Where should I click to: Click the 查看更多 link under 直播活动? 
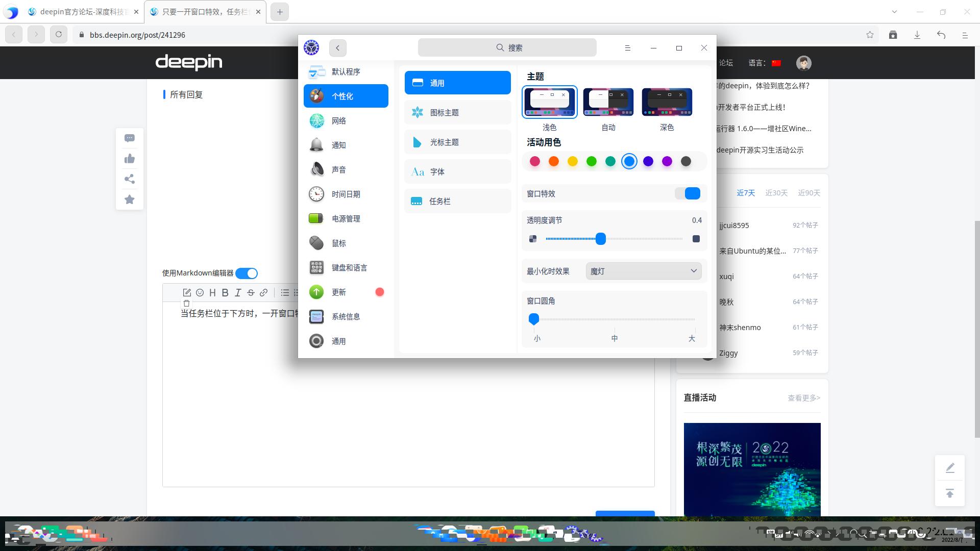803,398
